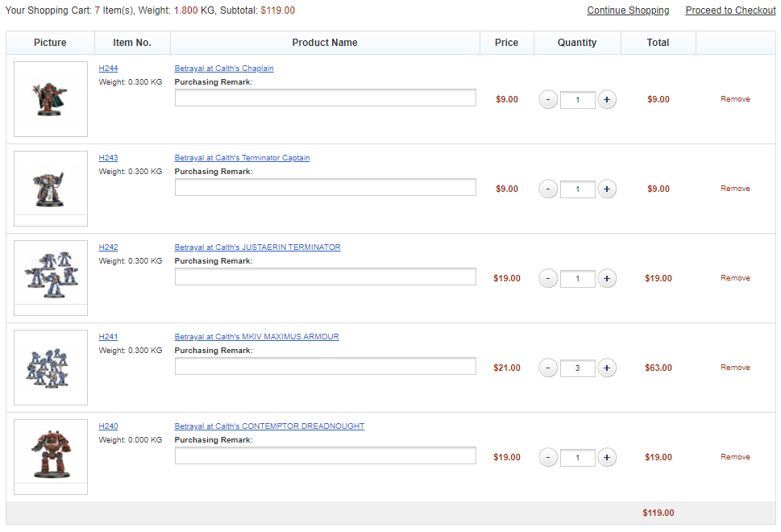Focus the Chaplain purchasing remark field

pyautogui.click(x=326, y=98)
